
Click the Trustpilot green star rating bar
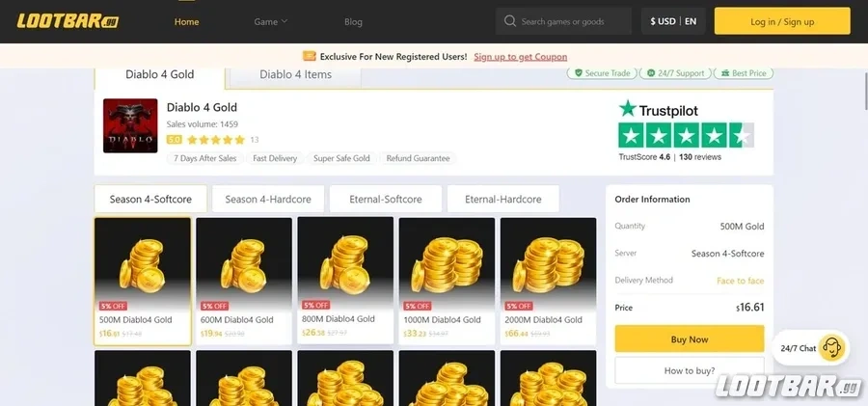[686, 135]
